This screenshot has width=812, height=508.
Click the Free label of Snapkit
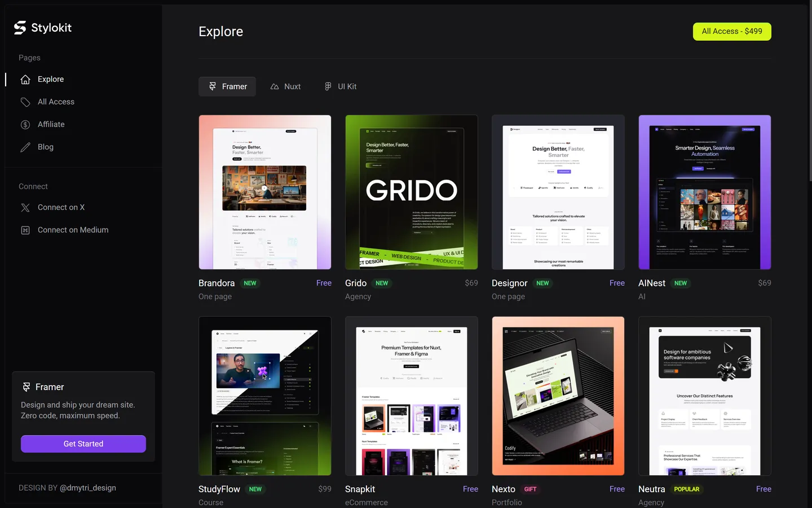(x=471, y=489)
